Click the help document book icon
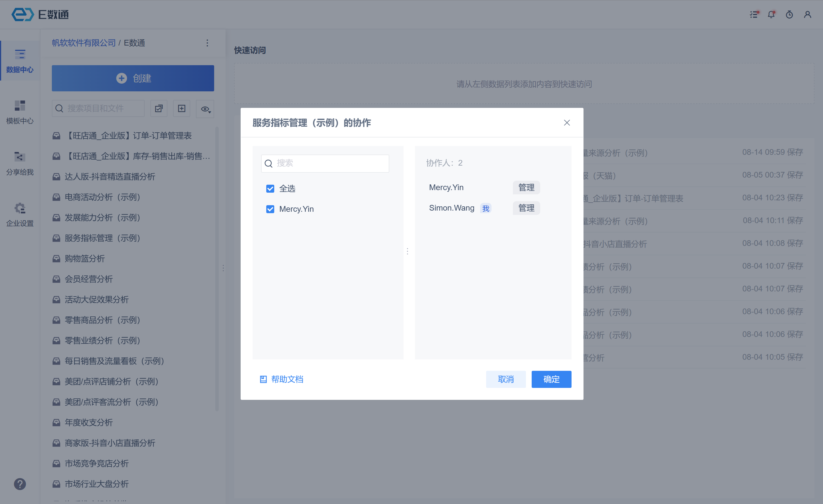 [x=263, y=379]
